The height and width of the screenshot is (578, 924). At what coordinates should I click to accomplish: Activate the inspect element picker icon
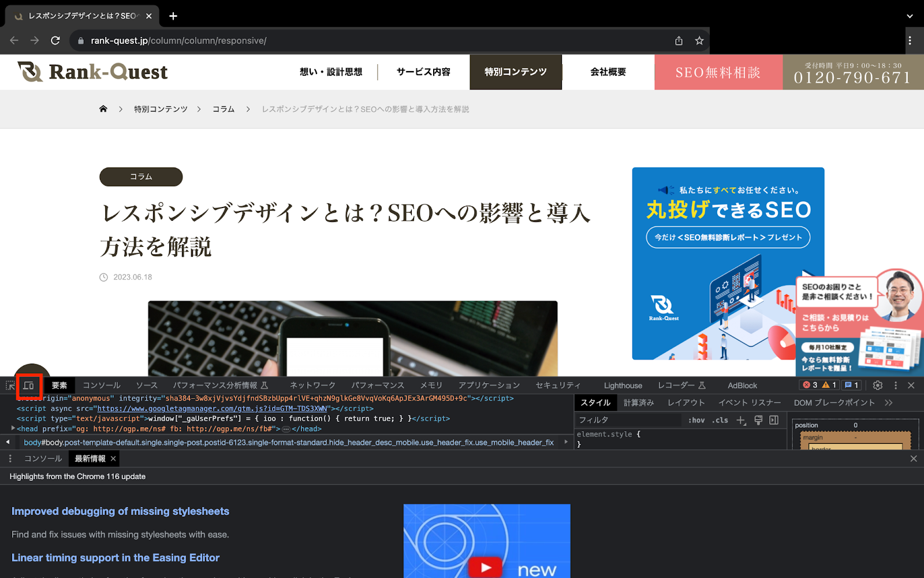click(x=10, y=386)
